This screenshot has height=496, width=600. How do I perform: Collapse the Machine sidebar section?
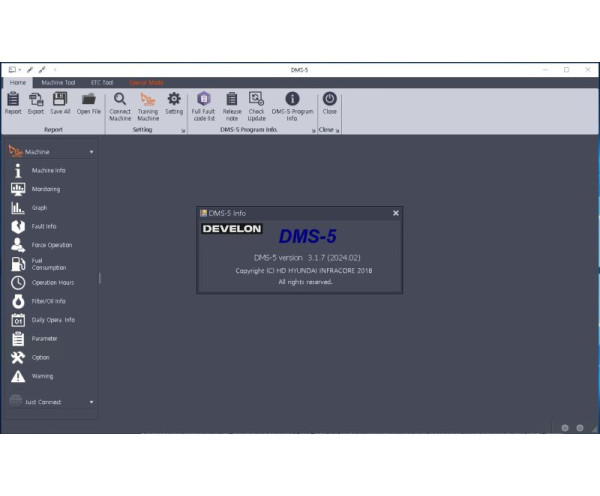(91, 152)
